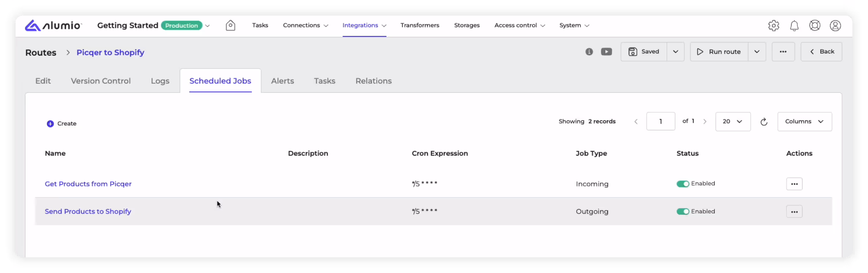This screenshot has height=273, width=868.
Task: Click Run route button
Action: pyautogui.click(x=719, y=52)
